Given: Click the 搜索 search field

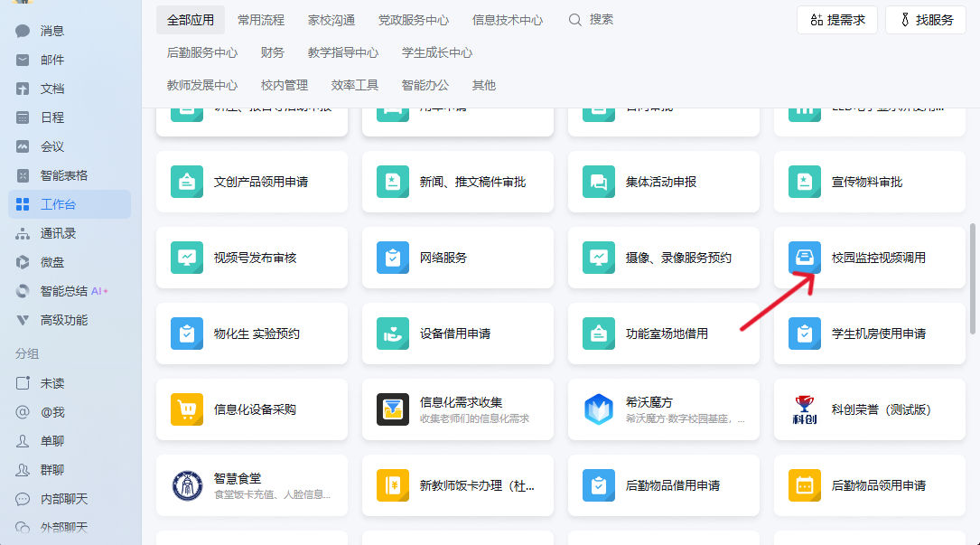Looking at the screenshot, I should pos(602,20).
